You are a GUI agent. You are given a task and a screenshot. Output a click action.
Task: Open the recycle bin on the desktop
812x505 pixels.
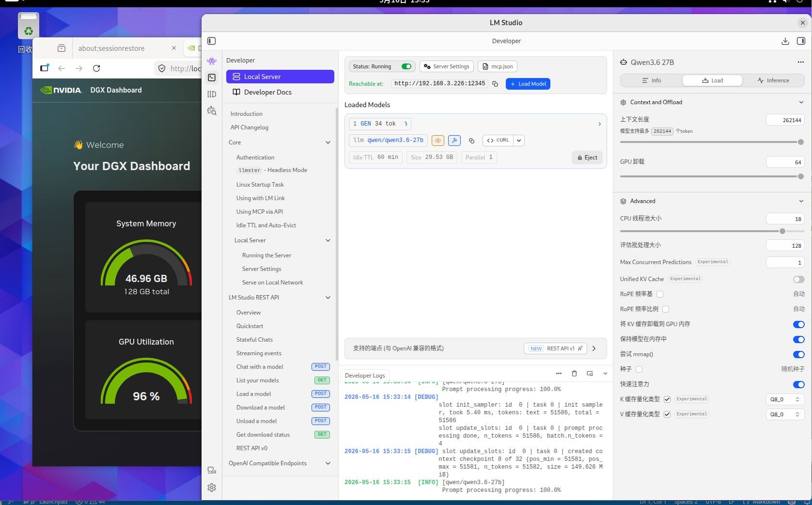28,26
